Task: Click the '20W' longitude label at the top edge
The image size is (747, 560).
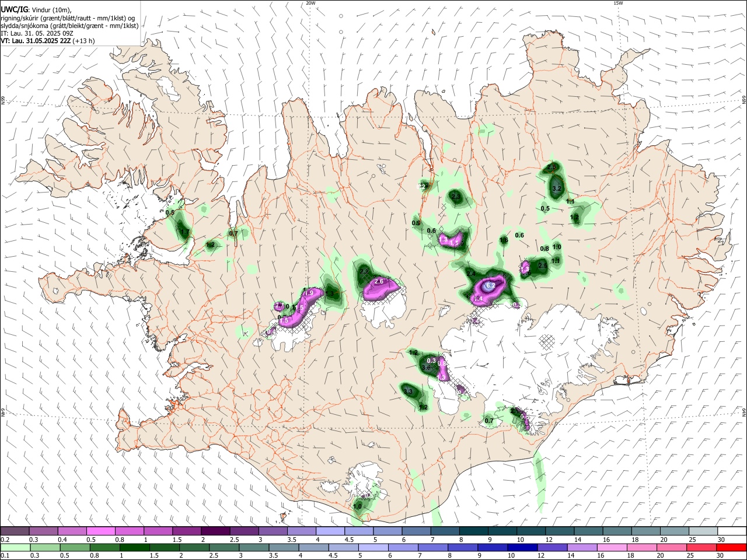Action: (x=310, y=3)
